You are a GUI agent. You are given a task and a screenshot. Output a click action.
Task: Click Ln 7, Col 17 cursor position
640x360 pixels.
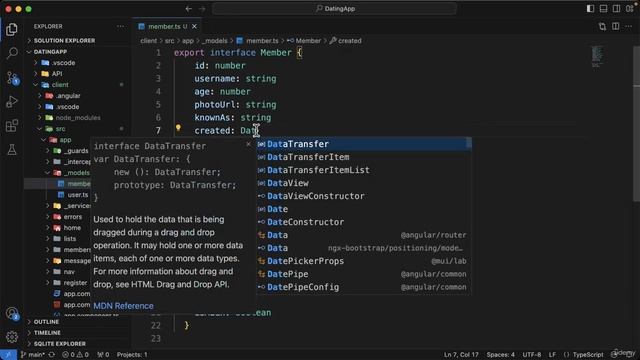point(461,355)
